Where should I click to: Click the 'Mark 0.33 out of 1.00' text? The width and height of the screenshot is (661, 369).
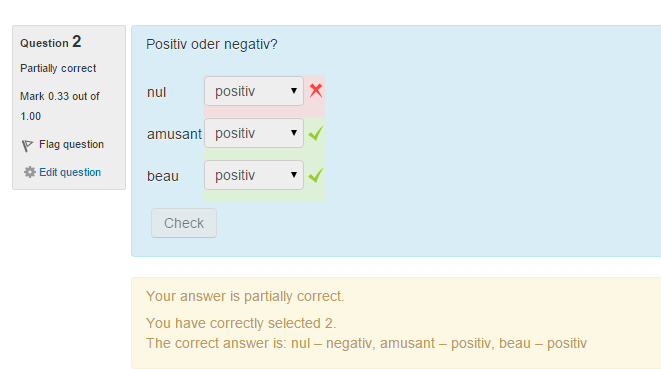click(x=60, y=106)
